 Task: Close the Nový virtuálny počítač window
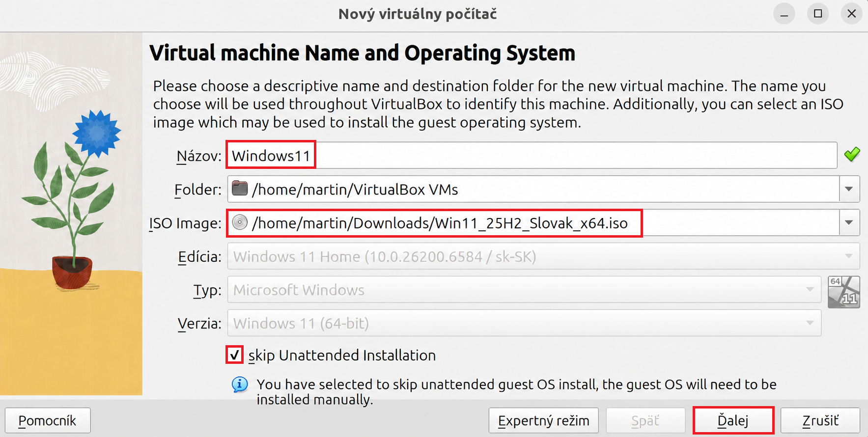pyautogui.click(x=852, y=14)
